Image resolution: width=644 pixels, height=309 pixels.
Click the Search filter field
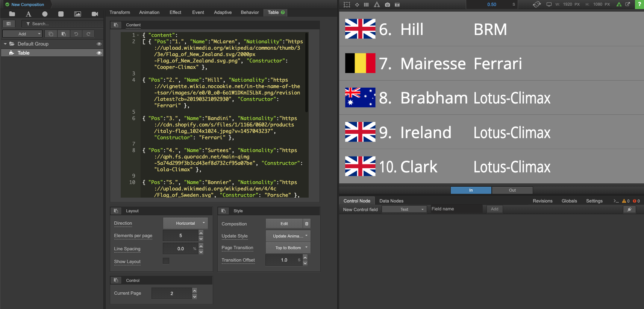click(x=62, y=24)
